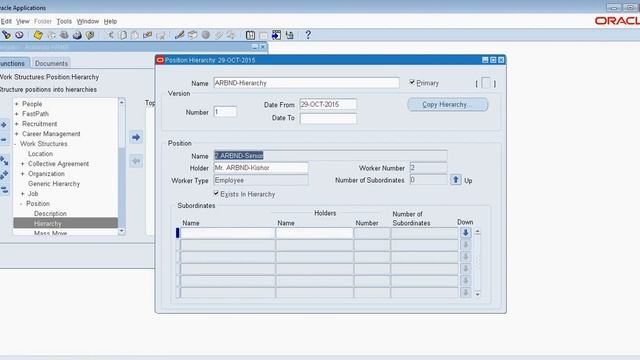
Task: Open the Help menu
Action: (110, 21)
